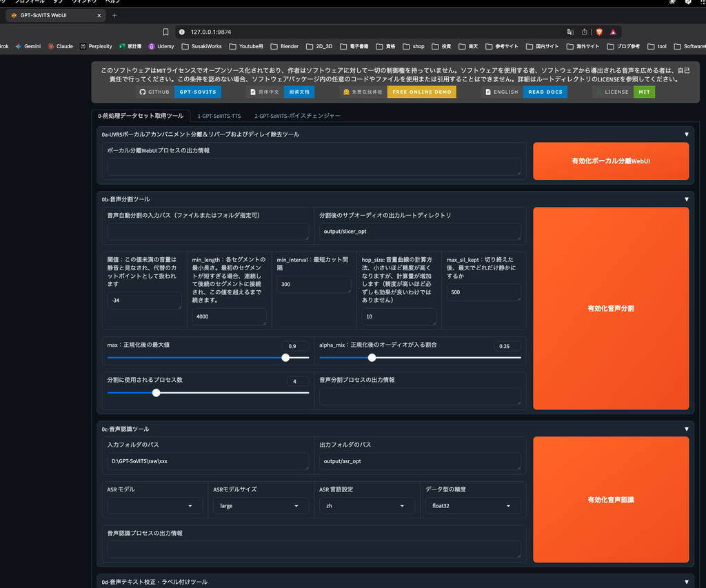The width and height of the screenshot is (706, 588).
Task: Open the 2D_3D bookmark folder
Action: point(319,46)
